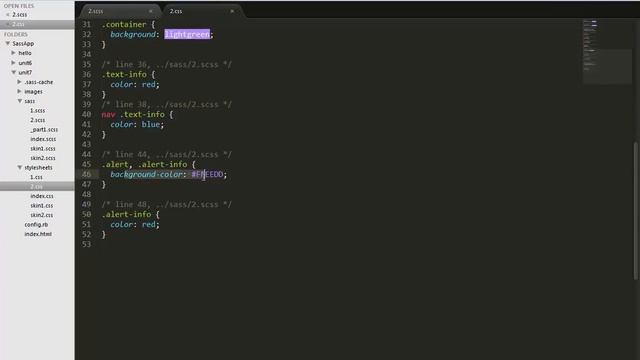Viewport: 640px width, 360px height.
Task: Select the SassApp folder label
Action: 23,43
